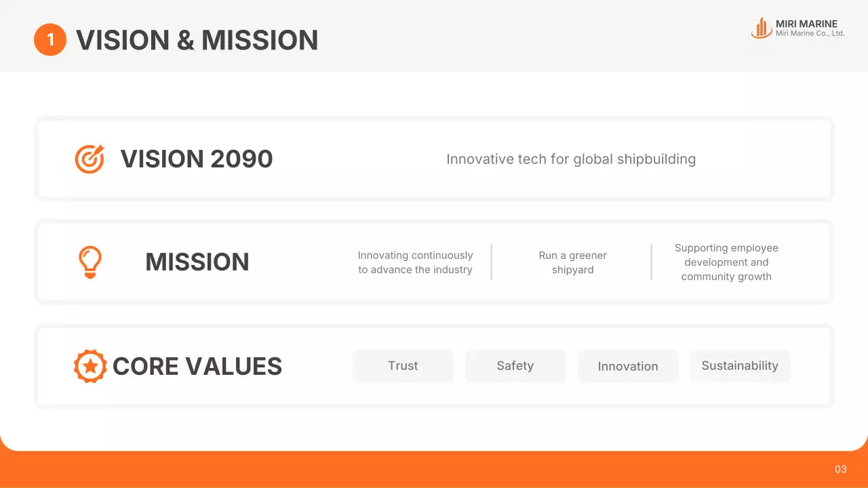Click the "Run a greener shipyard" text
Screen dimensions: 868x488
[x=573, y=262]
